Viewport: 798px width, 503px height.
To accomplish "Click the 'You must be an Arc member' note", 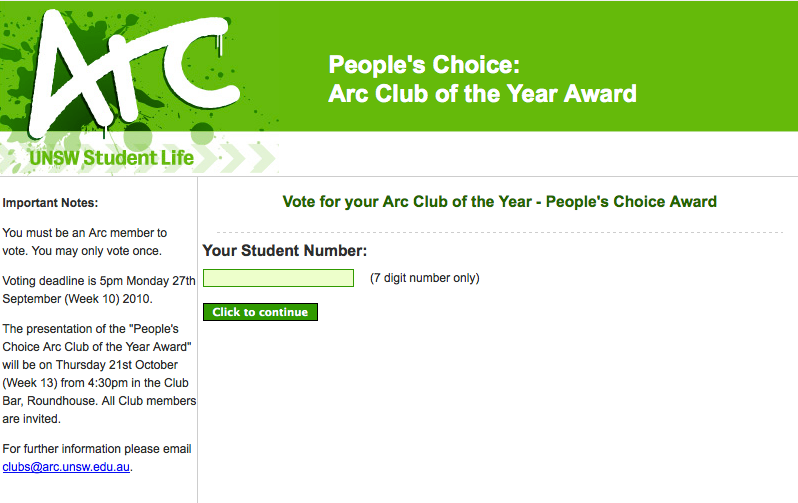I will [x=84, y=242].
